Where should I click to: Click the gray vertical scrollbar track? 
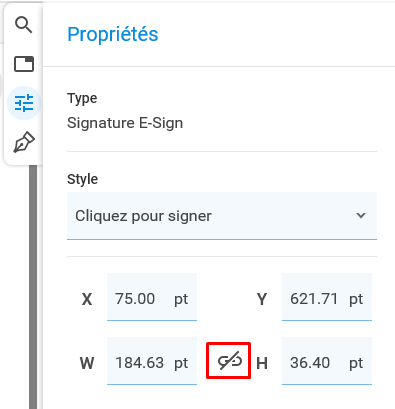point(33,287)
